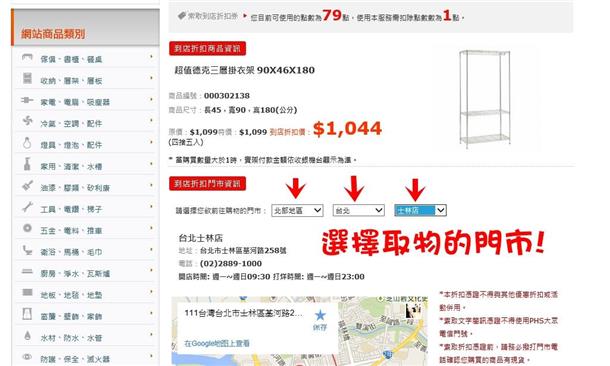Click the wrench icon for 工具 category

pos(27,207)
